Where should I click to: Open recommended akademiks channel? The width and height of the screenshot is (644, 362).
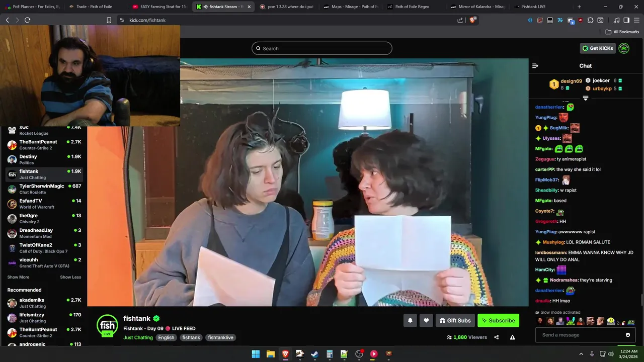point(44,303)
